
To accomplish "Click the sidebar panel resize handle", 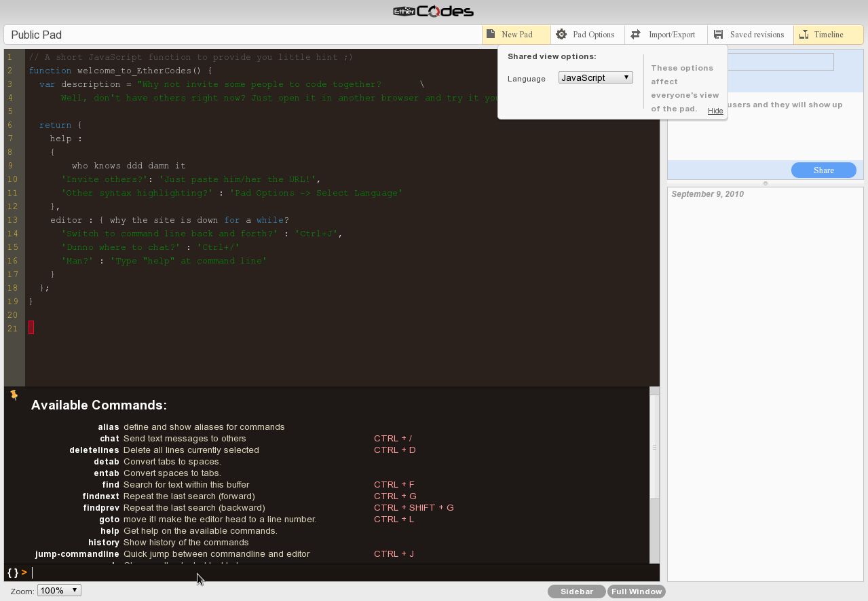I will tap(766, 183).
